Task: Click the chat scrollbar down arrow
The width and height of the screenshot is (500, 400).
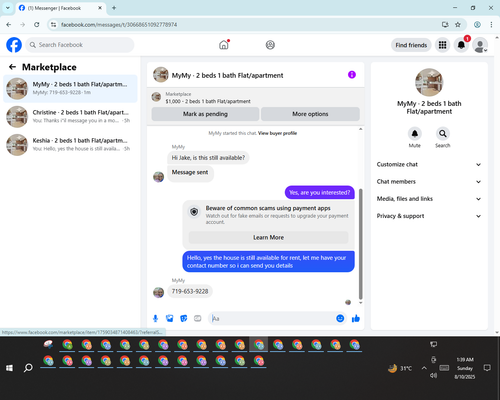Action: point(360,303)
